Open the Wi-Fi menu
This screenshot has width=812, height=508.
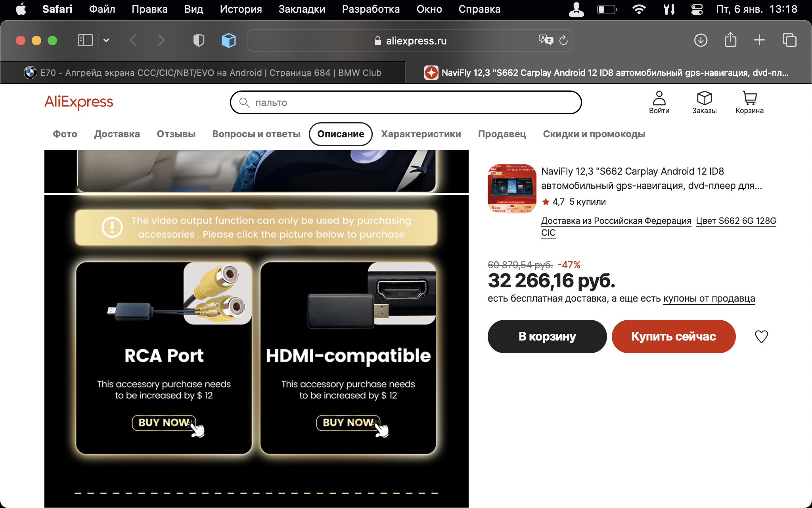pyautogui.click(x=639, y=9)
